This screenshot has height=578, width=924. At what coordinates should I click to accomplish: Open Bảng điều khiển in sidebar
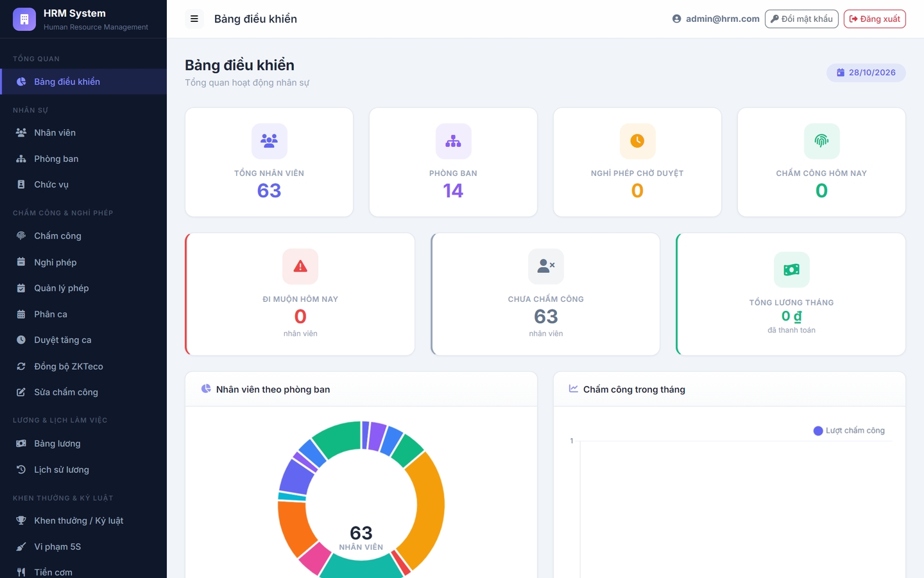coord(83,82)
